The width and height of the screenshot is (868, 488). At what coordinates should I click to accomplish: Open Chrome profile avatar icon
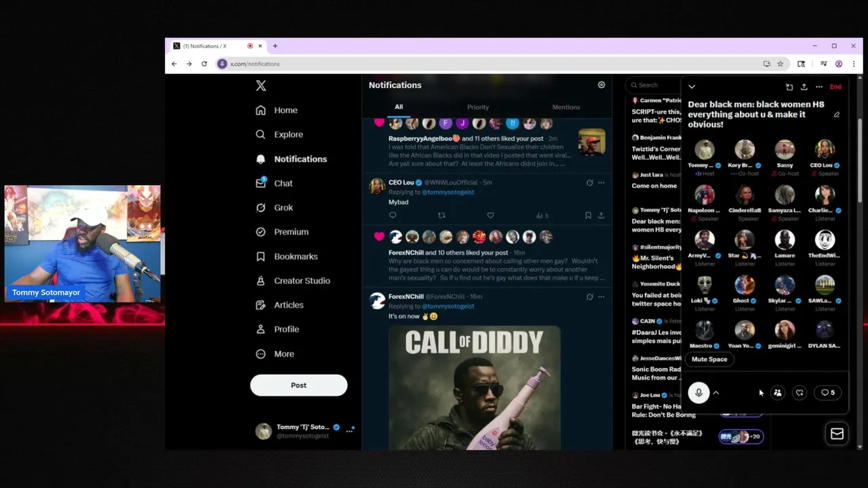839,64
